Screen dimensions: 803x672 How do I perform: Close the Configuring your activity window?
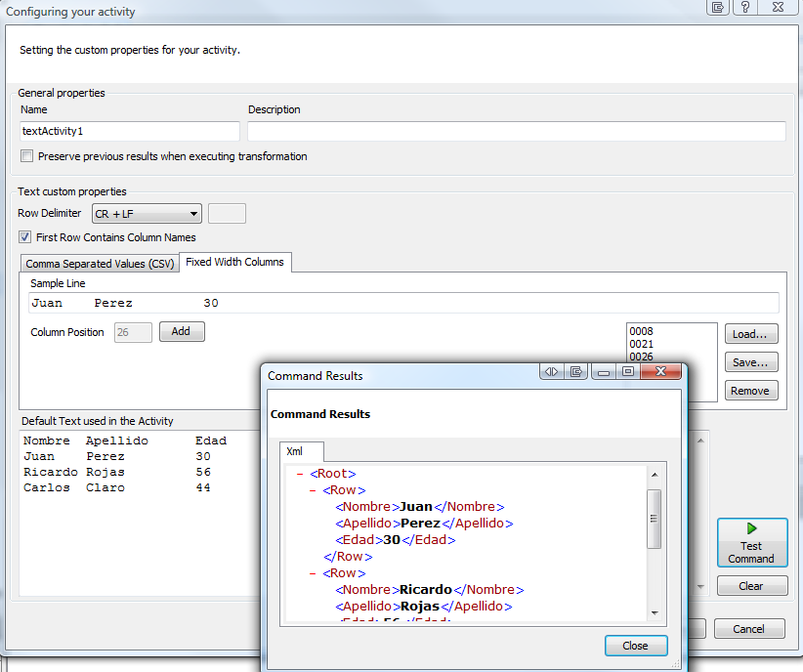[778, 7]
